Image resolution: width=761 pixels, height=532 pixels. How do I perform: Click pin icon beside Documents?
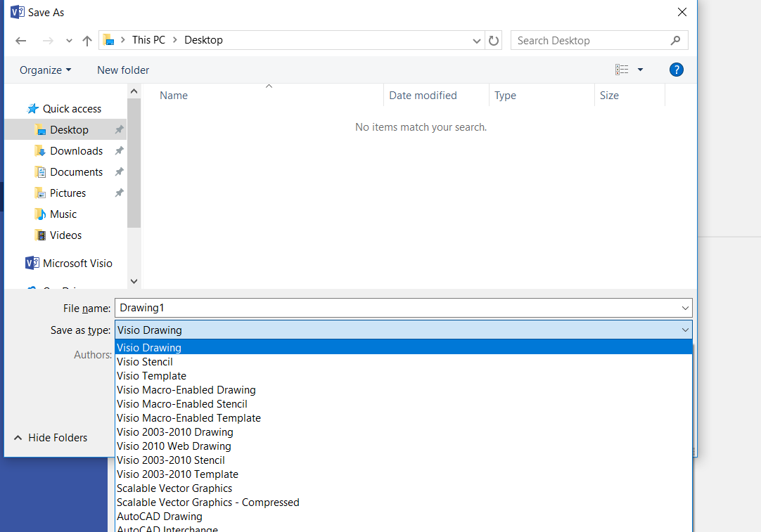click(x=119, y=171)
